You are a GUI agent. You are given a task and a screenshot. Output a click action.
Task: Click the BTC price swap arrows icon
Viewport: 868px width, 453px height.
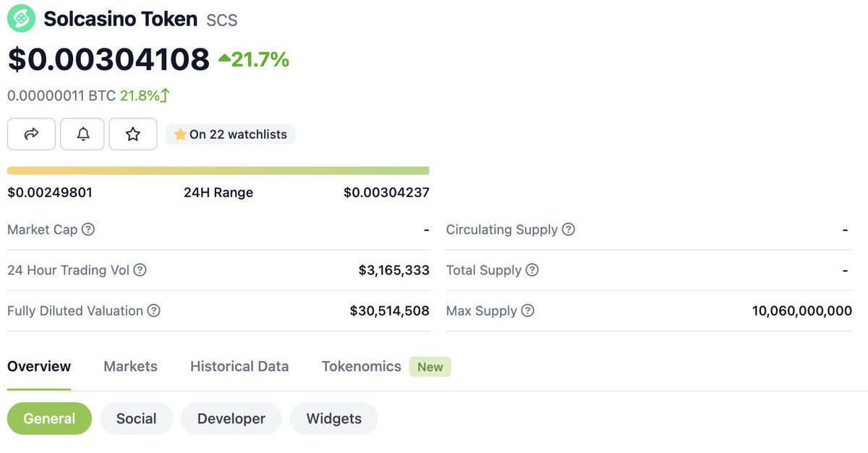[x=166, y=95]
